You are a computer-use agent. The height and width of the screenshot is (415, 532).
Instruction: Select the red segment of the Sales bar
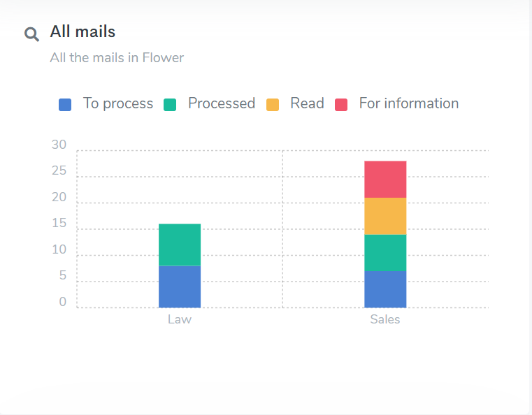pos(385,179)
